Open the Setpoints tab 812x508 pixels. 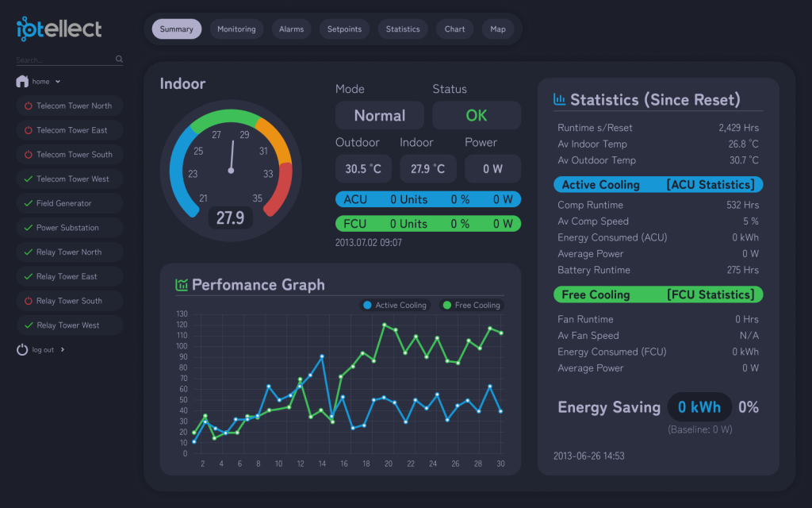click(344, 29)
